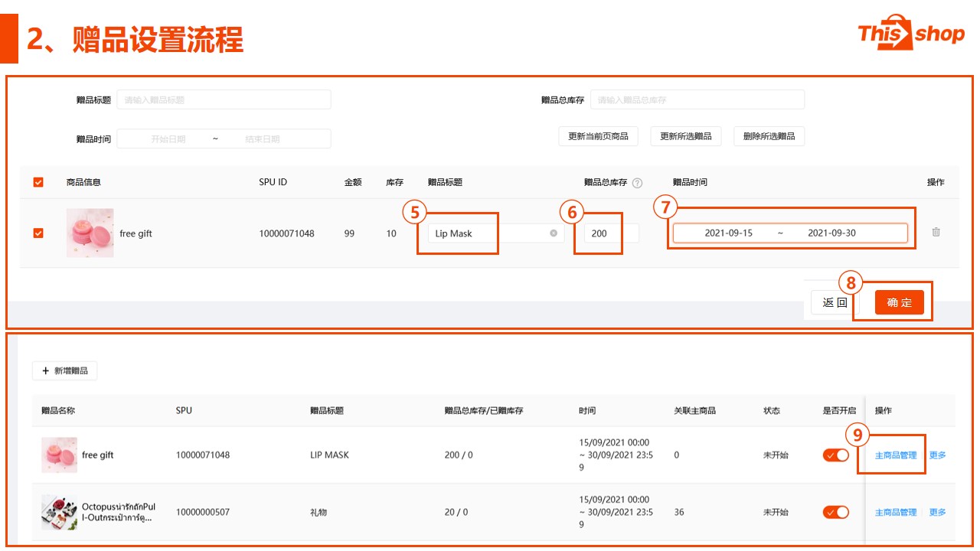The height and width of the screenshot is (551, 980).
Task: Click the pink free gift thumbnail in edit table
Action: click(x=90, y=233)
